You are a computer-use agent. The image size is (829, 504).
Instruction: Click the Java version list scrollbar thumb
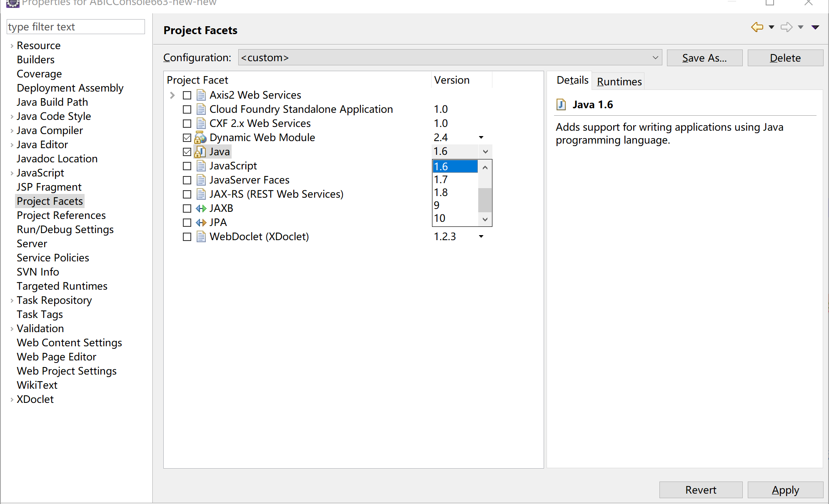pyautogui.click(x=485, y=200)
